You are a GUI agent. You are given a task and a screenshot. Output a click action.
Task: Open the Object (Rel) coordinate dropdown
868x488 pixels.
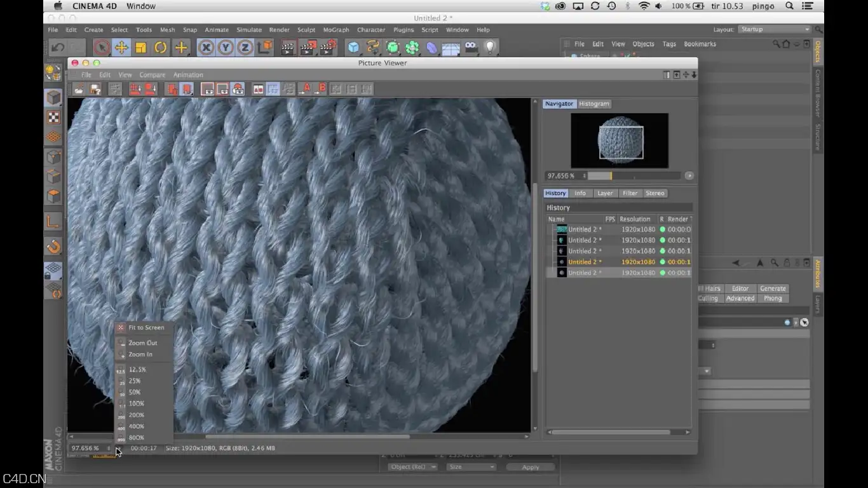pos(413,467)
